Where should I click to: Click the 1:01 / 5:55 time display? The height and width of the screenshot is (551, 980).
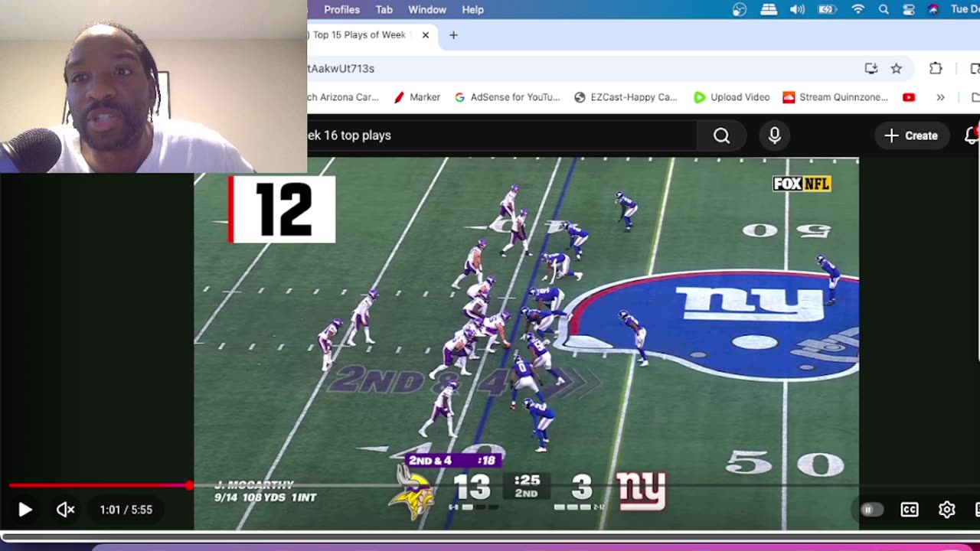(x=126, y=510)
